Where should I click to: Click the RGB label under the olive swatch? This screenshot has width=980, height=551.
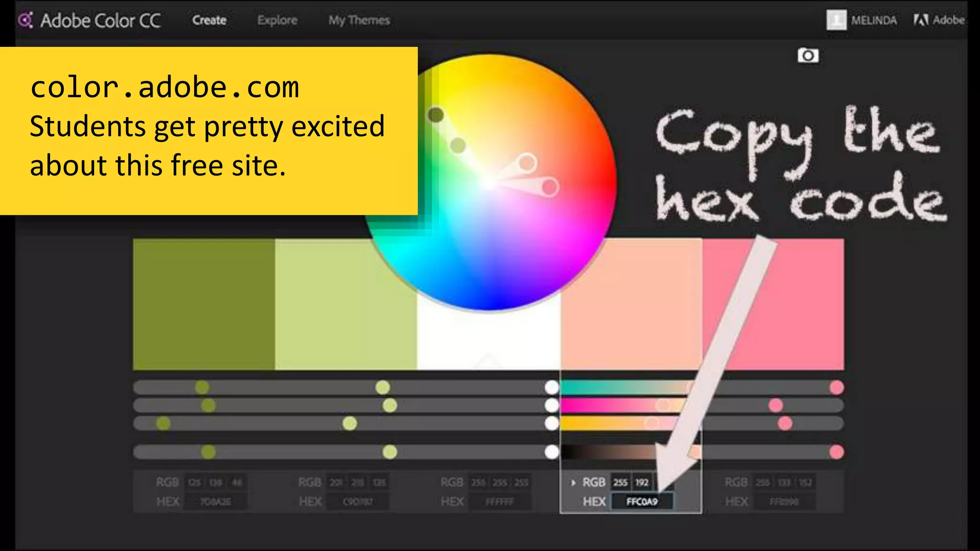(x=167, y=483)
